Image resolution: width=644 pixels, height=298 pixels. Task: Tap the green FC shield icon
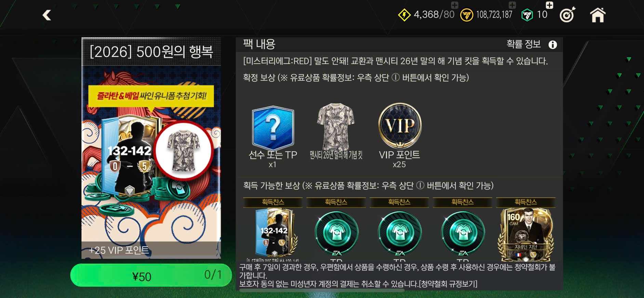coord(527,15)
